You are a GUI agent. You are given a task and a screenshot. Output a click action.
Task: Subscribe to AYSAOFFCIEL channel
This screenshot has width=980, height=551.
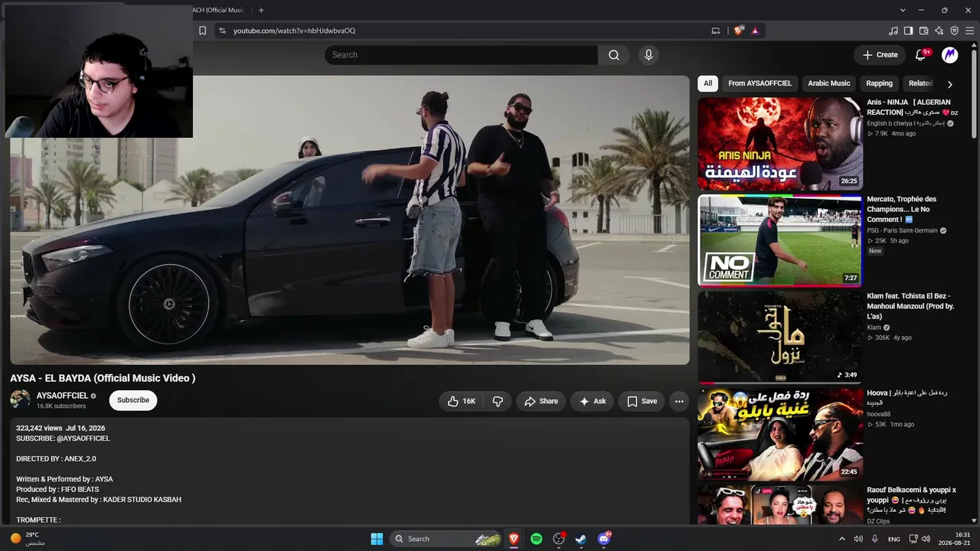coord(133,400)
